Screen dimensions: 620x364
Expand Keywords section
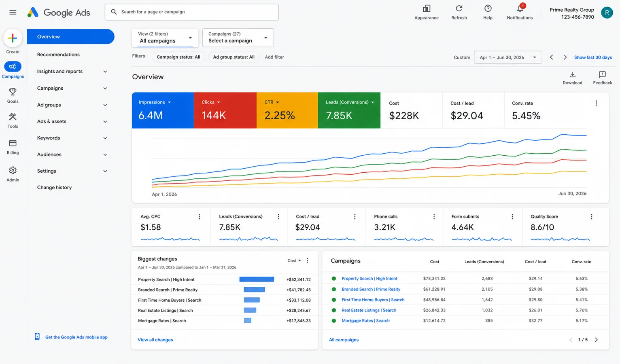(105, 138)
